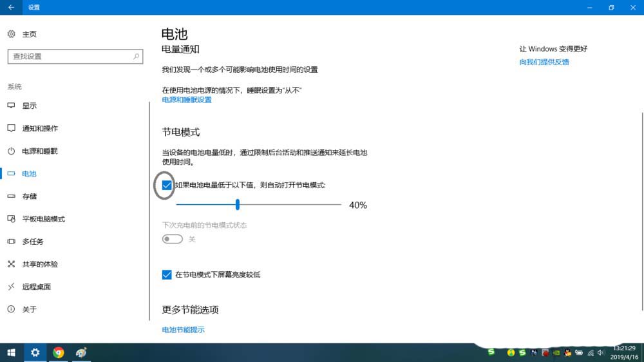This screenshot has width=644, height=362.
Task: Click the Settings gear on the taskbar
Action: click(35, 352)
